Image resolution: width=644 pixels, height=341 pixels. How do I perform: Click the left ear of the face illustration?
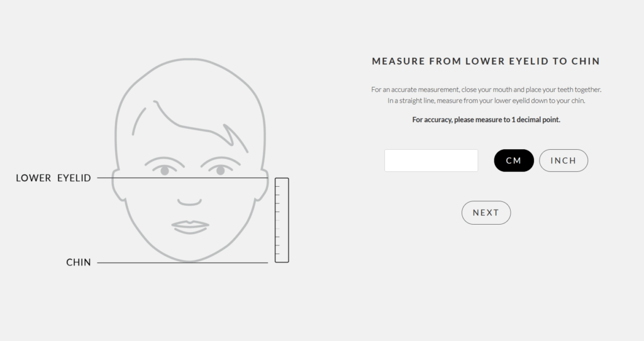click(118, 185)
